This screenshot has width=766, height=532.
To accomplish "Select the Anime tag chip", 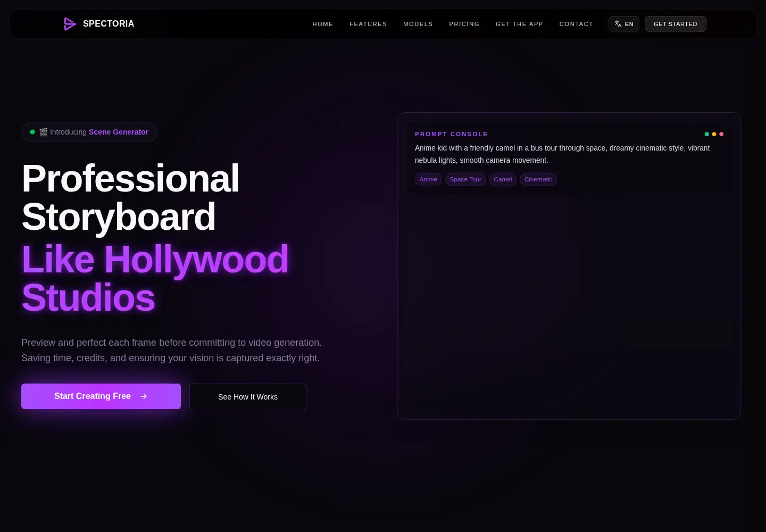I will click(x=428, y=179).
